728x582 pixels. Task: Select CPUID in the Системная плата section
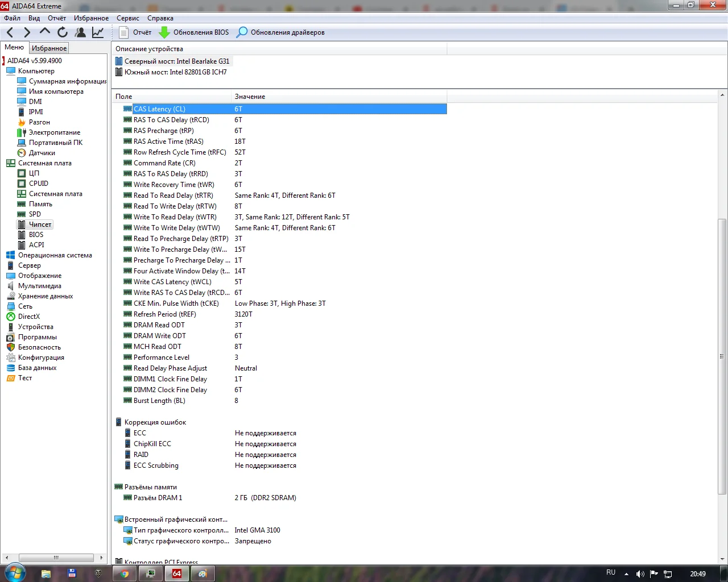pos(38,184)
